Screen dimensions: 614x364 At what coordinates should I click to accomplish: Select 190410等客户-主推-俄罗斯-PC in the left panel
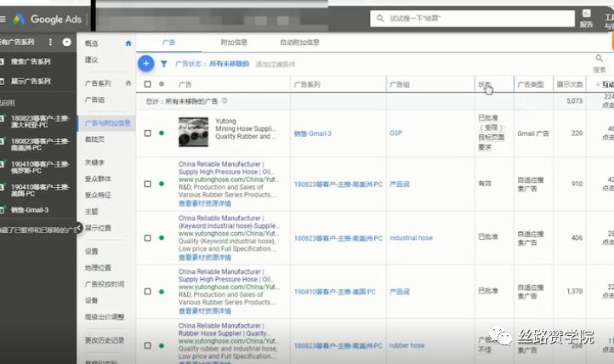[x=40, y=168]
